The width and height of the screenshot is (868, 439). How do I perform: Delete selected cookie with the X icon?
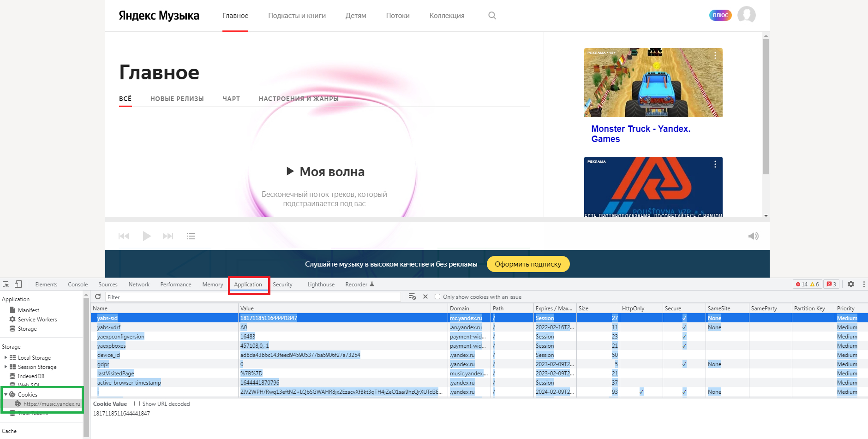coord(425,297)
